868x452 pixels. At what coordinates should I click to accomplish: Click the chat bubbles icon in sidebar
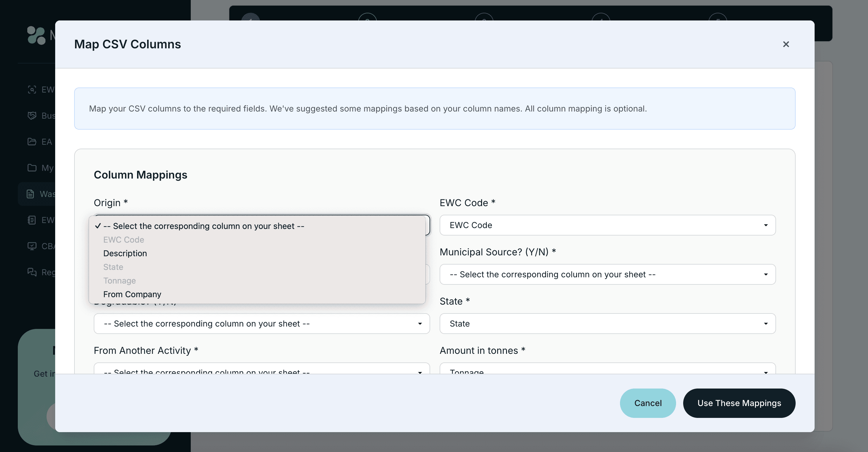coord(32,272)
